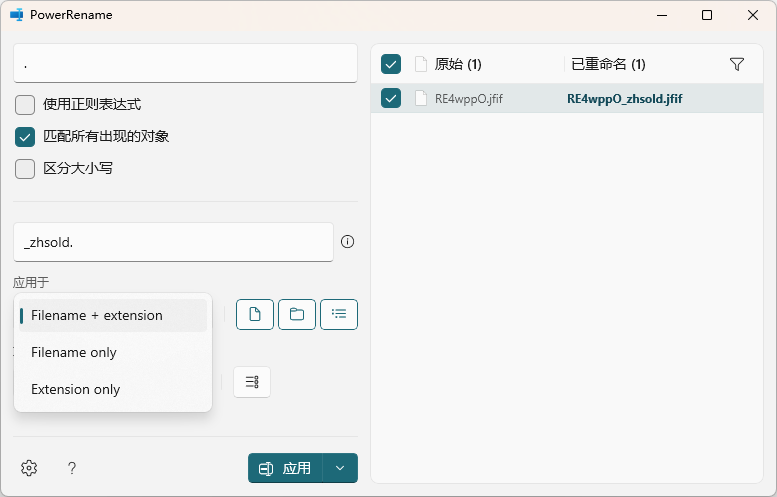Select renamed preview RE4wppO_zhsold.jfif
This screenshot has height=497, width=777.
[x=625, y=99]
